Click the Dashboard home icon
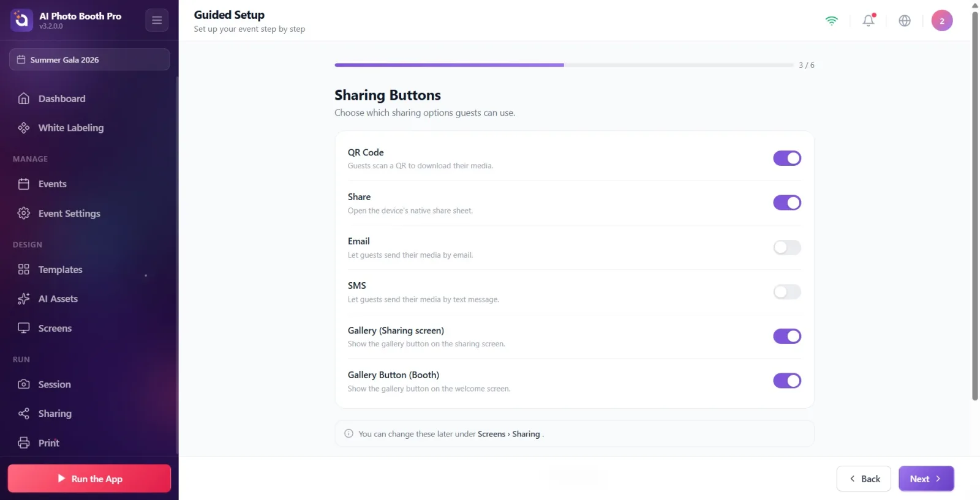 (24, 99)
